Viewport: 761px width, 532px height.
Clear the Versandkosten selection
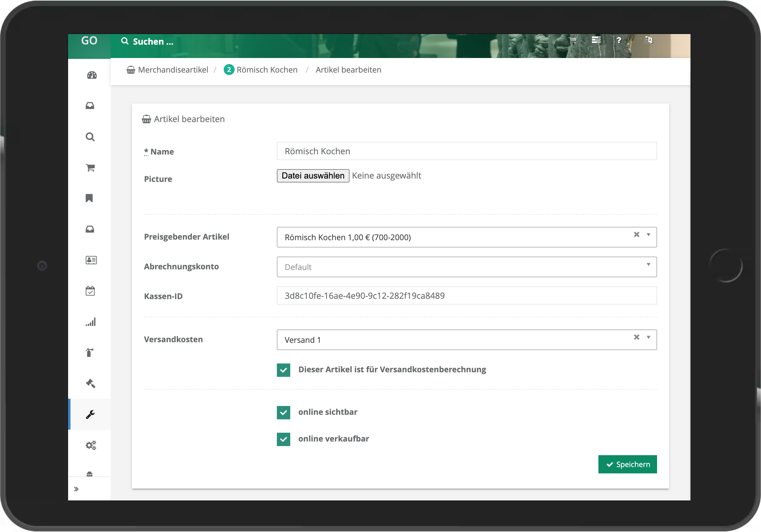[637, 337]
